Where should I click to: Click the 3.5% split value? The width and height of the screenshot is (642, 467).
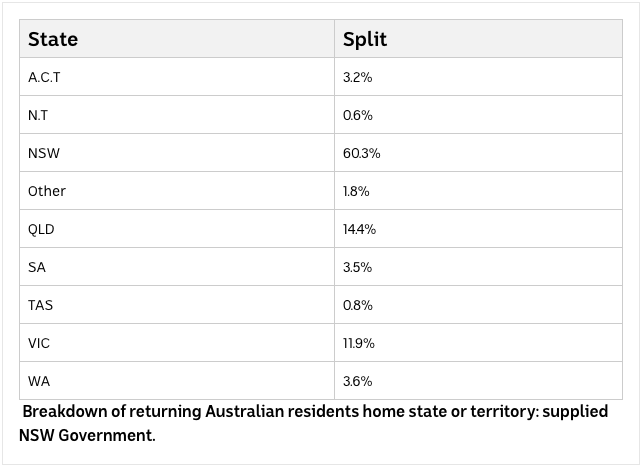pos(358,267)
